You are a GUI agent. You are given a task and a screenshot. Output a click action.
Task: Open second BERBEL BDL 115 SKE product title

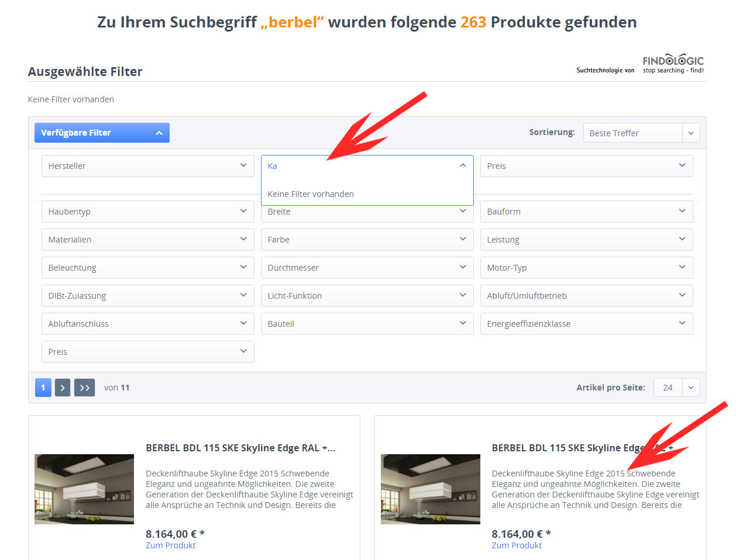pos(583,448)
